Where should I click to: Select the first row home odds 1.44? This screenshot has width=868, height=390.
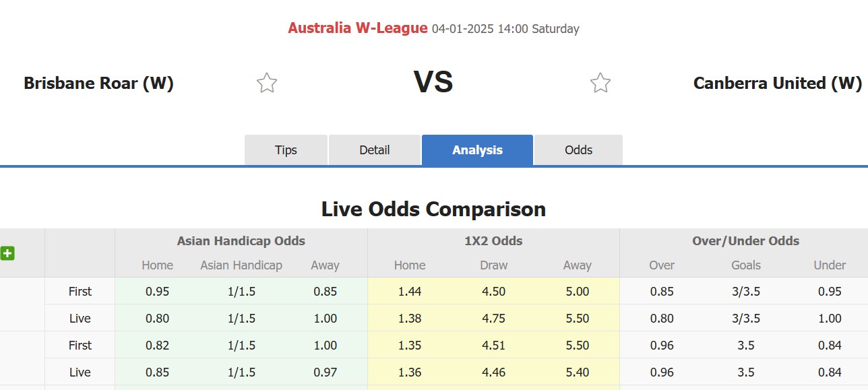409,291
